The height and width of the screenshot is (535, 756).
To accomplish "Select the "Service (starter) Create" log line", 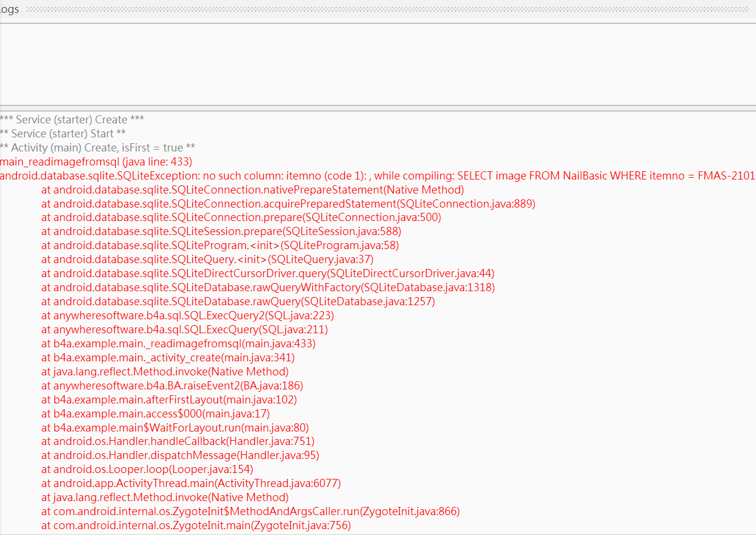I will tap(72, 120).
